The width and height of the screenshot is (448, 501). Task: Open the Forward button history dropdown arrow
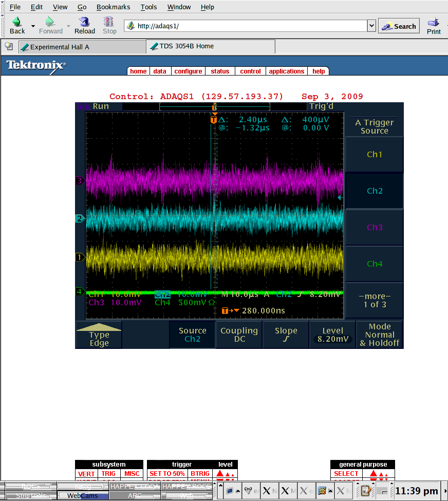68,26
